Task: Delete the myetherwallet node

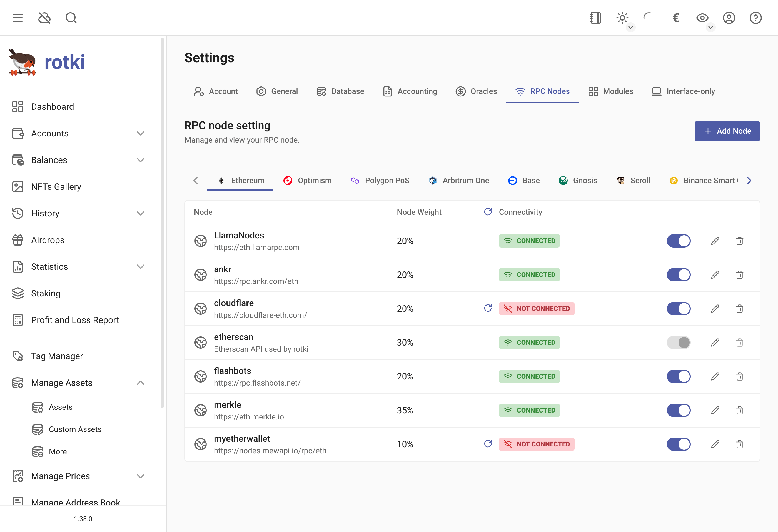Action: click(739, 444)
